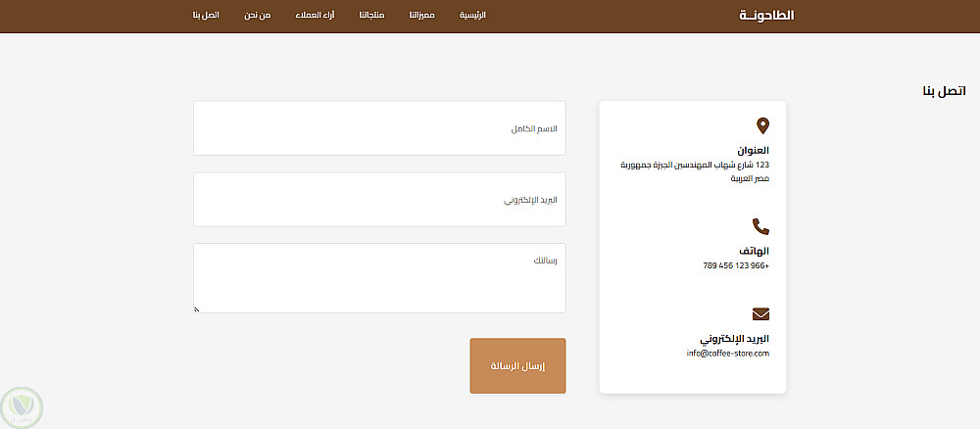
Task: Open the منتجاتنا menu item
Action: click(371, 15)
